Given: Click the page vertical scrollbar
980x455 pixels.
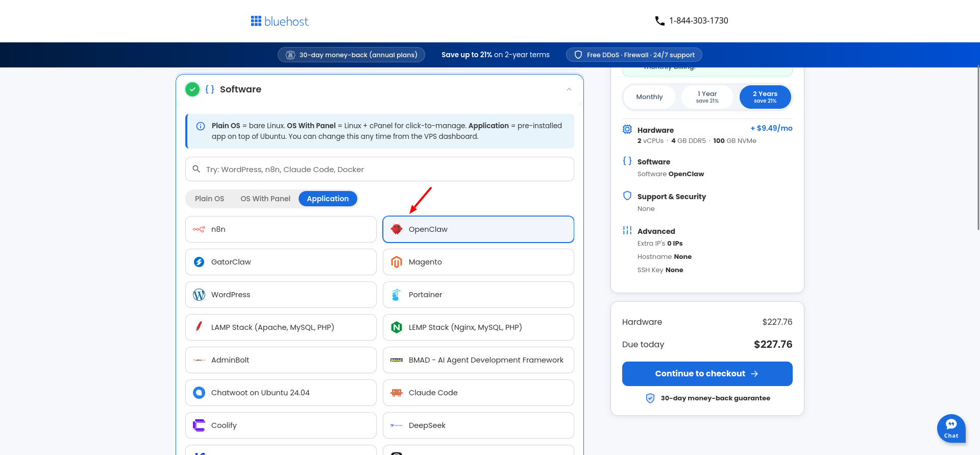Looking at the screenshot, I should pos(978,148).
